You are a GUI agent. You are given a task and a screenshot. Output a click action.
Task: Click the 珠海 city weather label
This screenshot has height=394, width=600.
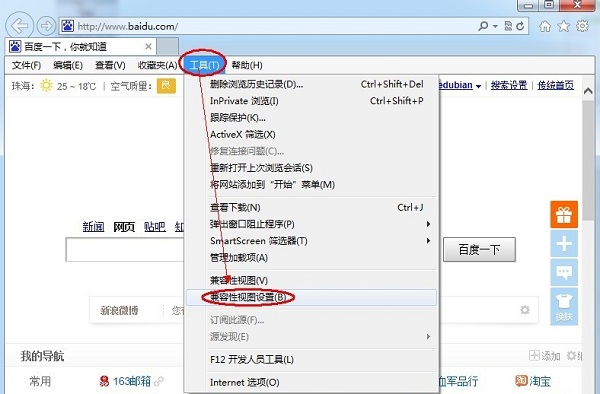tap(23, 86)
